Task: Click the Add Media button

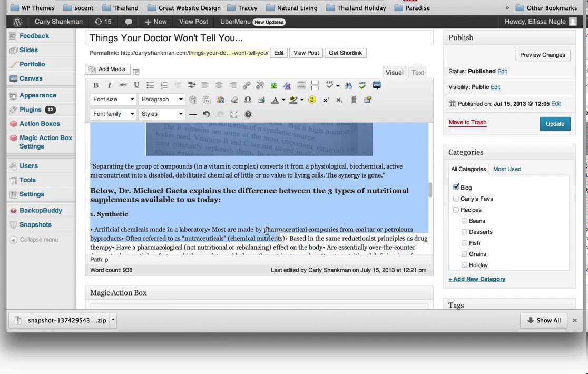Action: 107,70
